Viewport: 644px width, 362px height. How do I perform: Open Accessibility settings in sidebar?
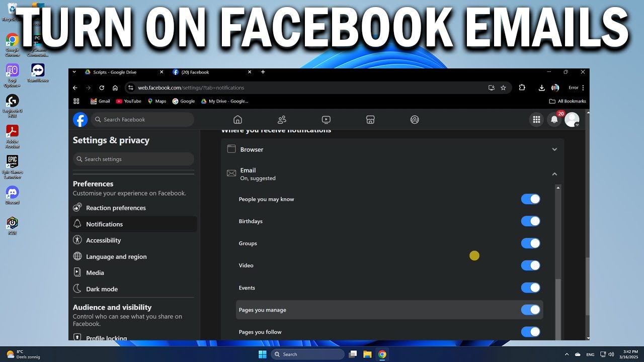pos(133,240)
